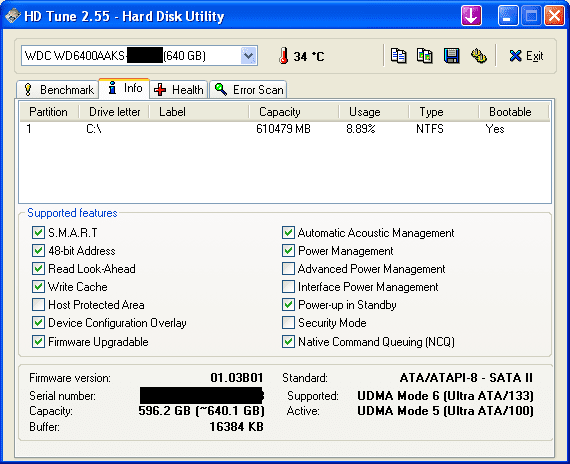Screen dimensions: 570x464
Task: Toggle Native Command Queuing (NCQ) checkbox
Action: [288, 342]
